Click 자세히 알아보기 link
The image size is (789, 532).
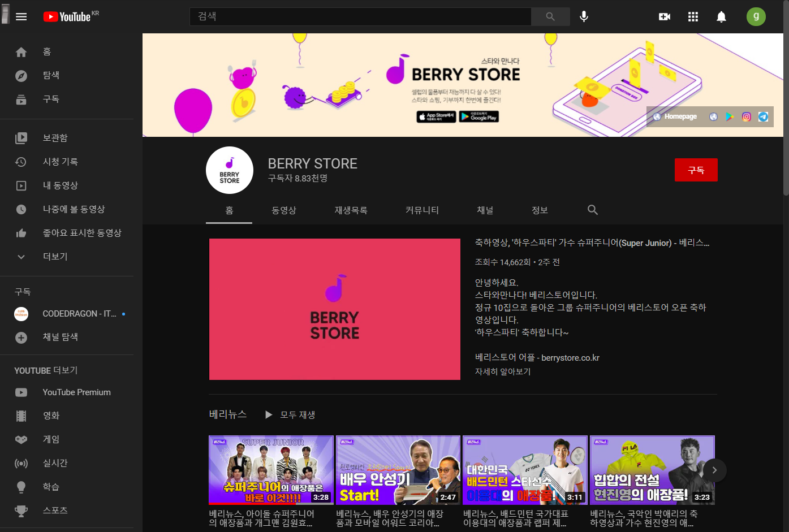tap(503, 371)
